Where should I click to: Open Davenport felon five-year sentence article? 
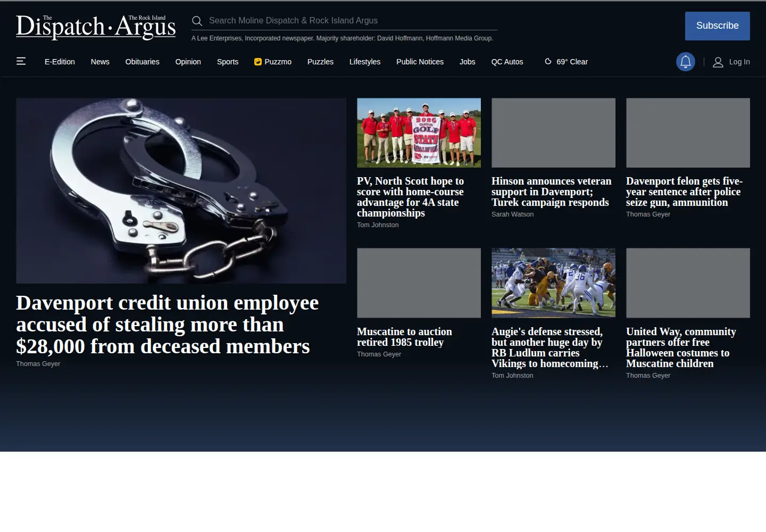684,192
